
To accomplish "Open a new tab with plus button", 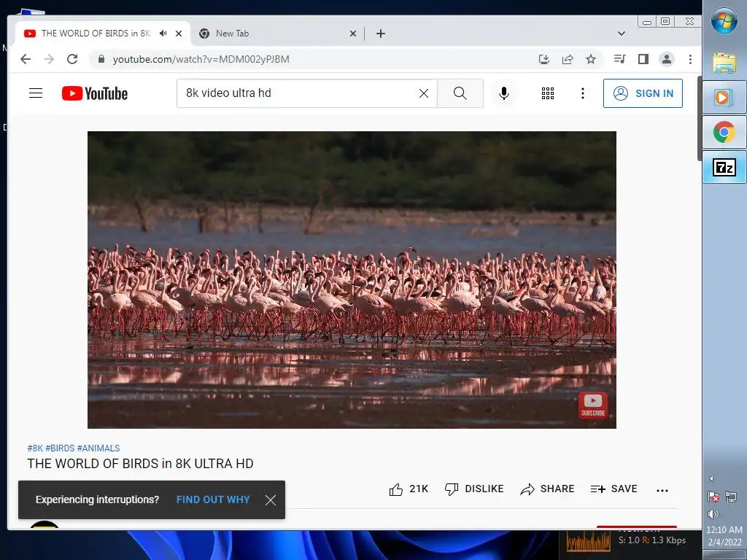I will coord(381,34).
